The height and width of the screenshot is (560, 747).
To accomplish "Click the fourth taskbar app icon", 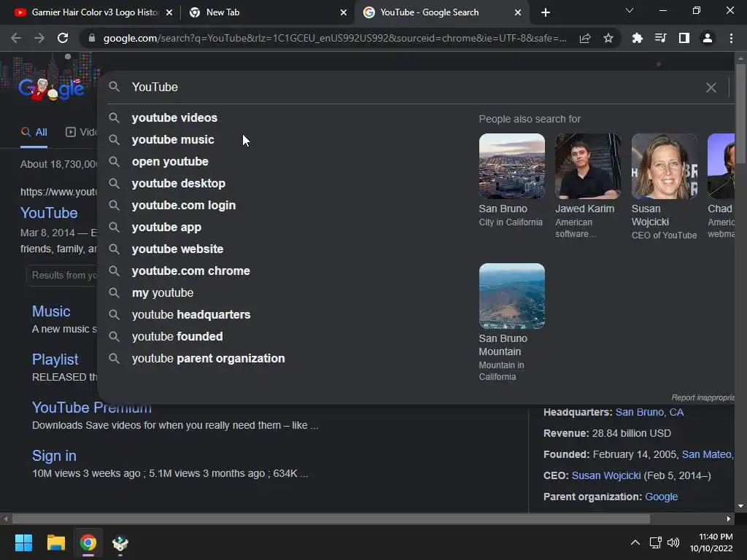I will click(120, 542).
